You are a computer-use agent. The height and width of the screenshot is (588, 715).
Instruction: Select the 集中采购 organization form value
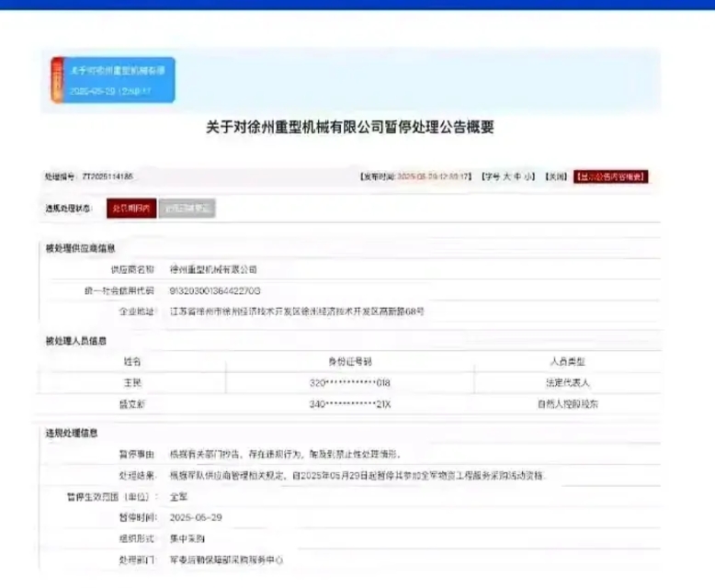click(187, 538)
